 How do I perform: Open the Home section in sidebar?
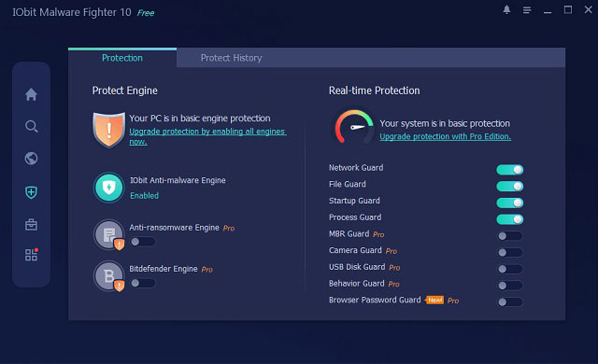[31, 94]
